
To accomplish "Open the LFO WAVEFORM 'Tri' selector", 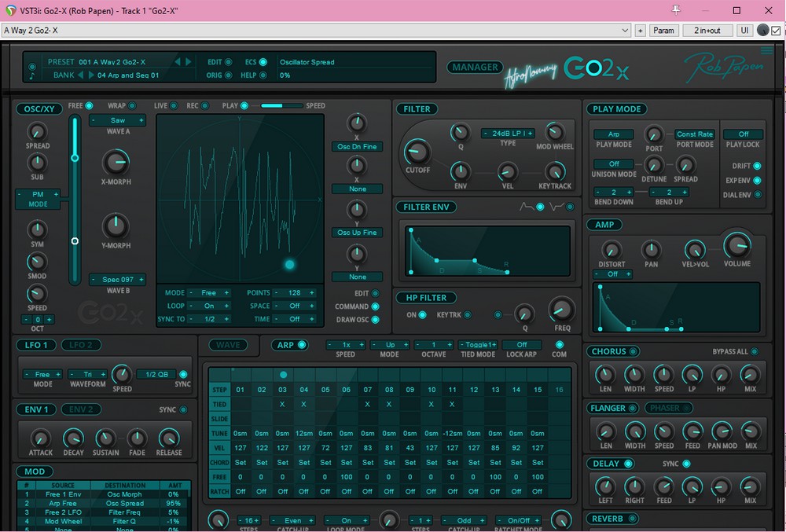I will click(x=88, y=374).
